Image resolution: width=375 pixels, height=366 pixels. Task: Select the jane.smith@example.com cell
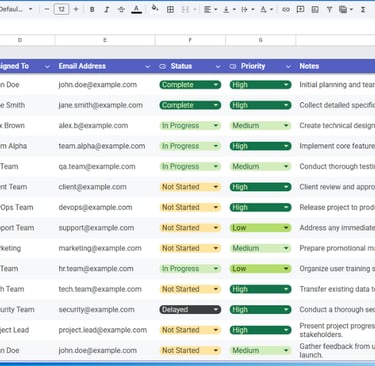(105, 105)
